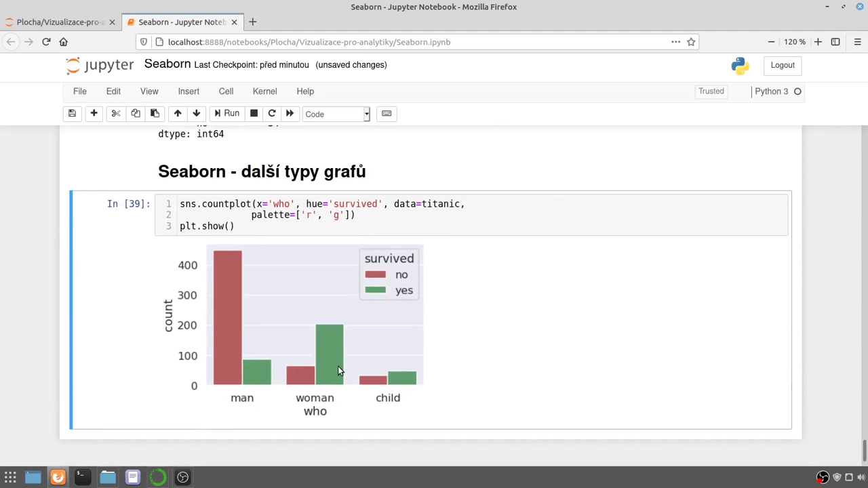This screenshot has width=868, height=488.
Task: Open the Edit menu
Action: click(113, 91)
